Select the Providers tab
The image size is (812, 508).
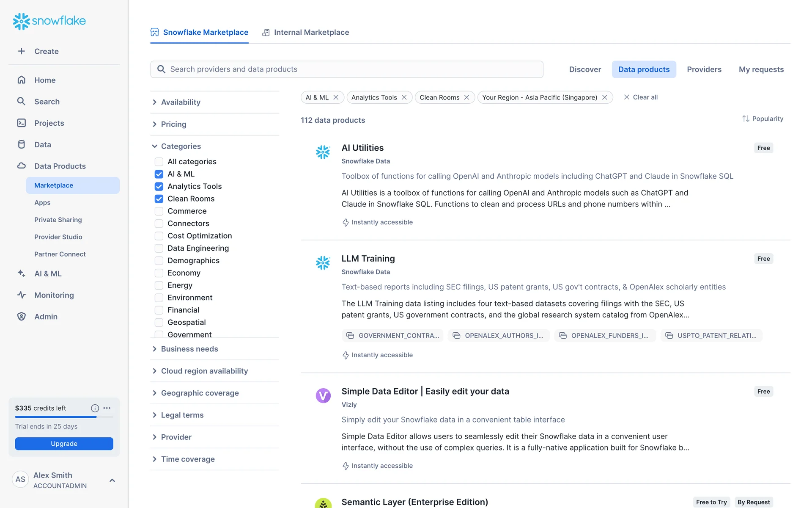tap(704, 69)
